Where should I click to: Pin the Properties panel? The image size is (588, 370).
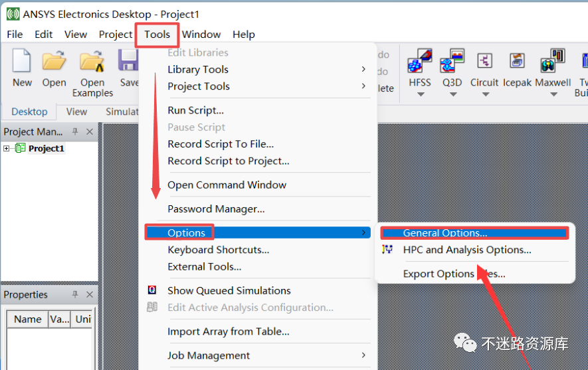click(75, 294)
